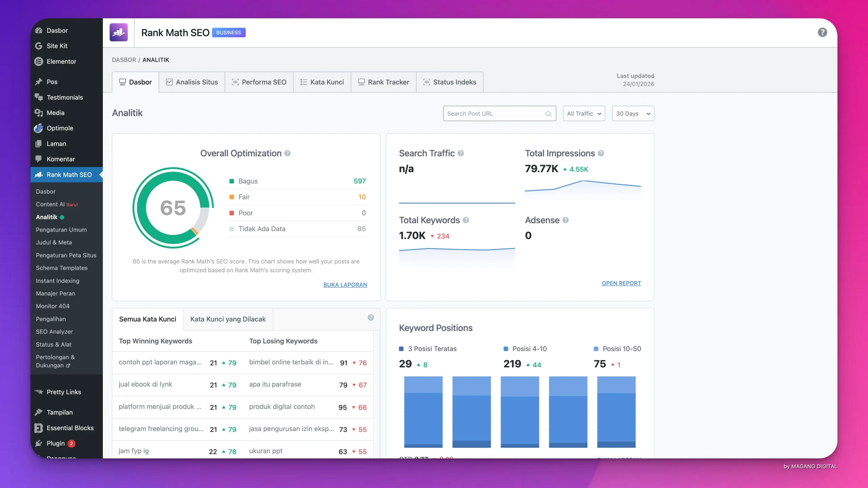Click the keyword table help icon
The image size is (868, 488).
tap(371, 318)
